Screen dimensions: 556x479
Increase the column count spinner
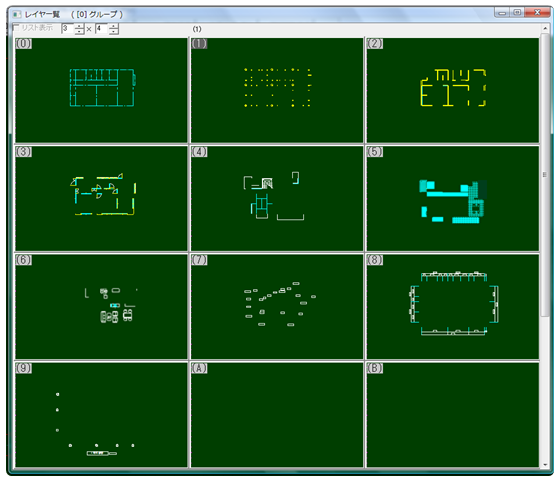click(79, 26)
